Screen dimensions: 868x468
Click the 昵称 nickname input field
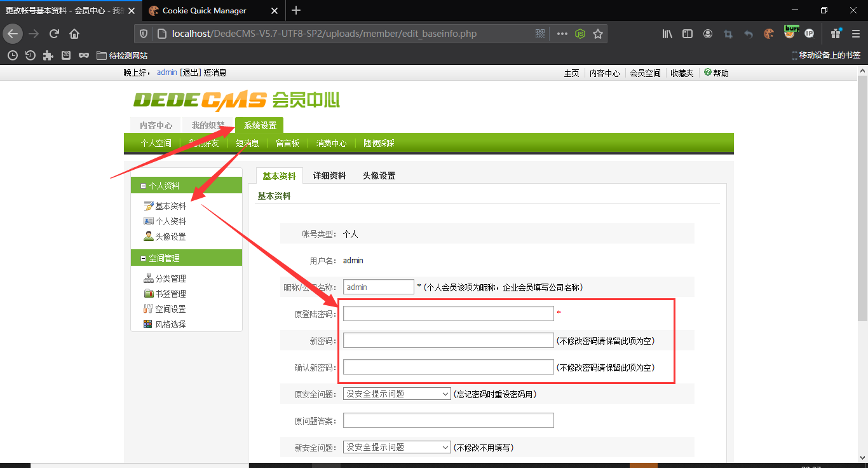click(378, 287)
